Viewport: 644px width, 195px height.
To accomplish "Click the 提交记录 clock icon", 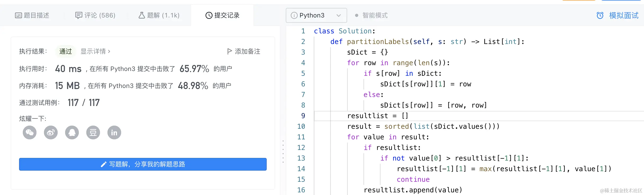I will [x=209, y=15].
